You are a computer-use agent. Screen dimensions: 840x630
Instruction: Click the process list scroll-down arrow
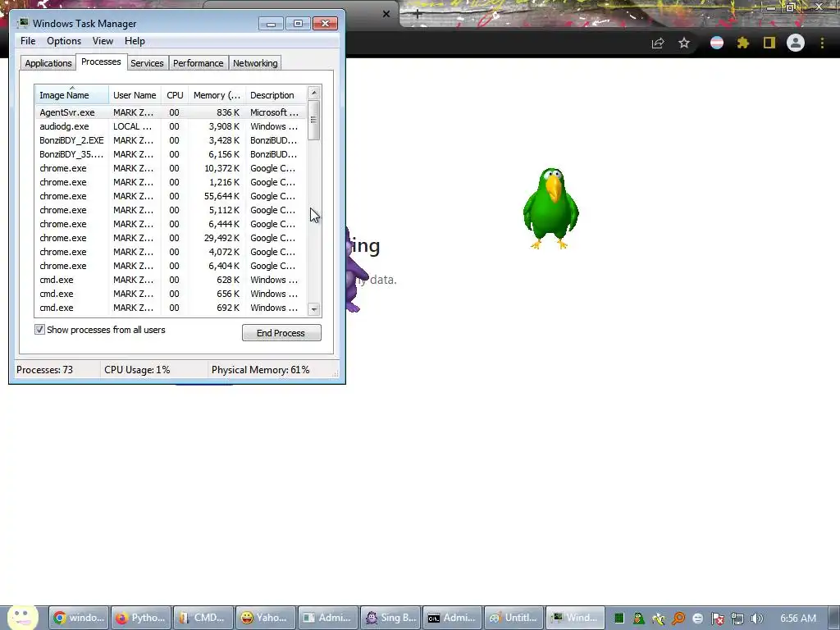pos(314,309)
